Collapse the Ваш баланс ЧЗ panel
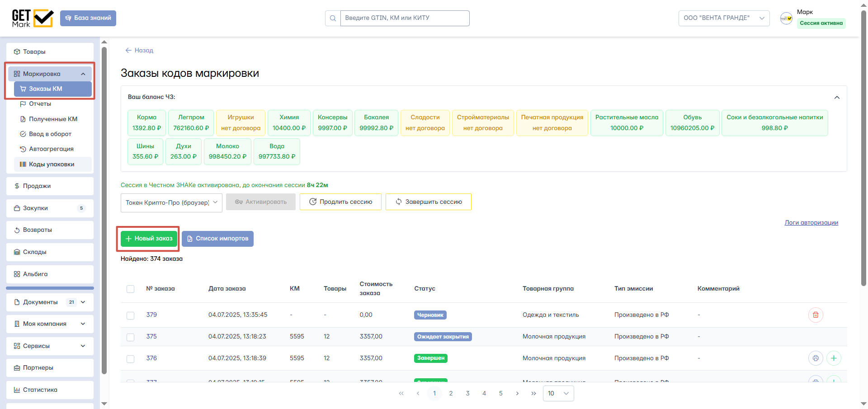This screenshot has height=409, width=868. point(837,98)
